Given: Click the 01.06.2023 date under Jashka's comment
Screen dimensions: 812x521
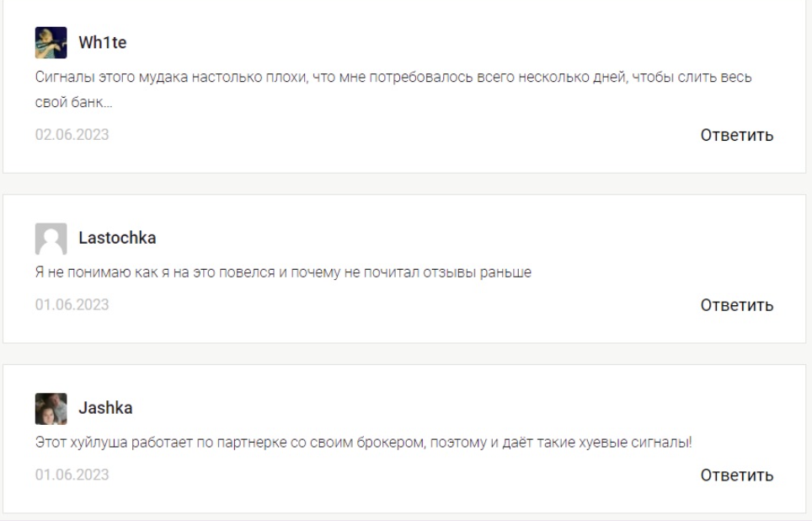Looking at the screenshot, I should tap(72, 475).
